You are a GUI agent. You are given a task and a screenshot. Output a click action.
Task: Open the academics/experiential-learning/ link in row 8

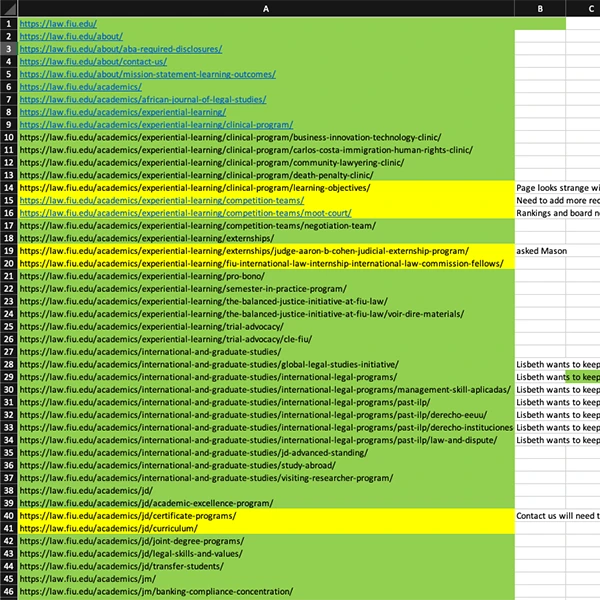pos(123,112)
